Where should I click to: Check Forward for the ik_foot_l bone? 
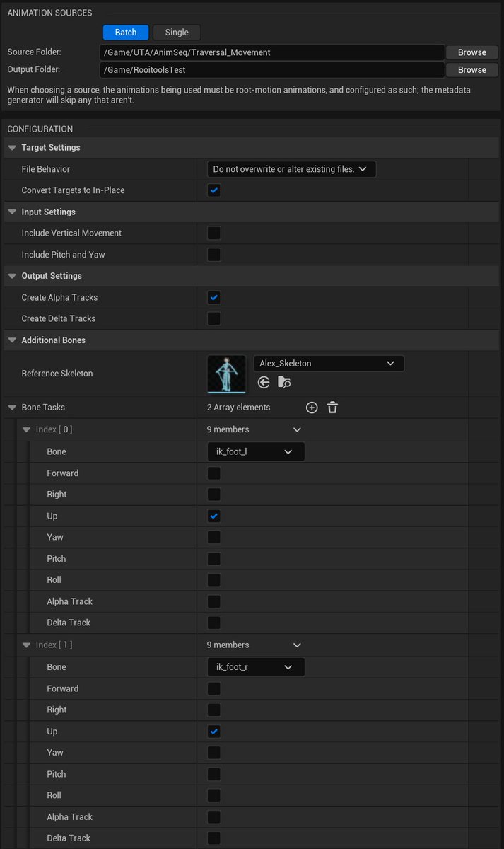point(213,473)
